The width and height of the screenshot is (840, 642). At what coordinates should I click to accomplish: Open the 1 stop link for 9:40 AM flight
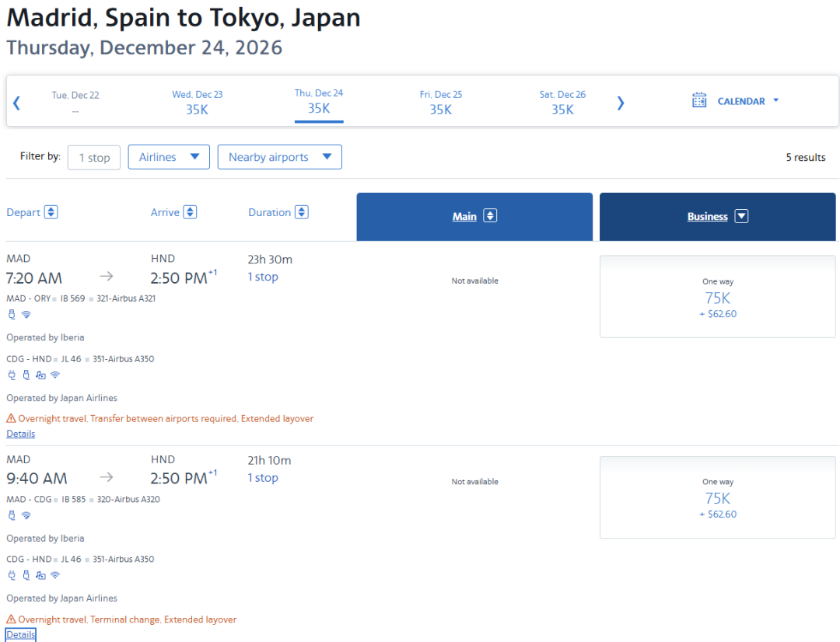pos(263,478)
